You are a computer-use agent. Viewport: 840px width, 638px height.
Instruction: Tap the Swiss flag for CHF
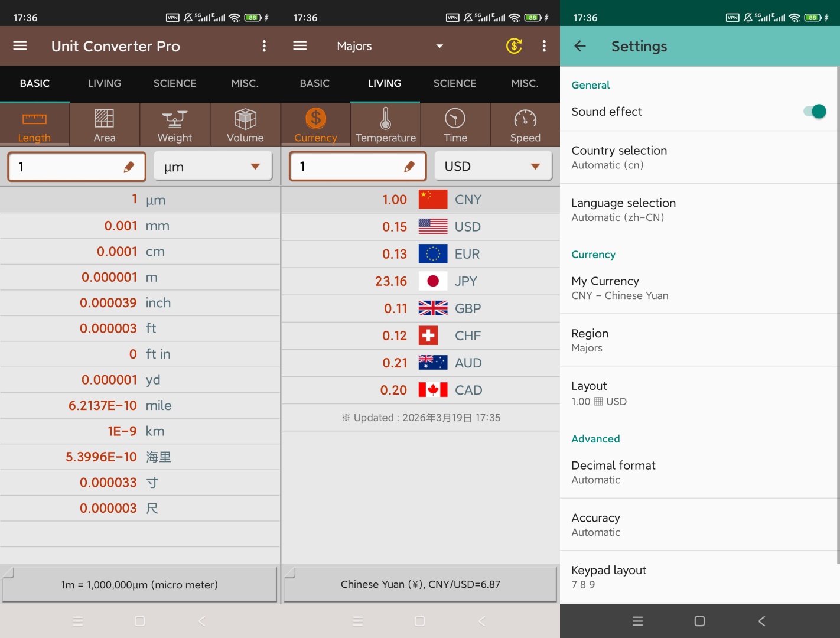pos(428,336)
